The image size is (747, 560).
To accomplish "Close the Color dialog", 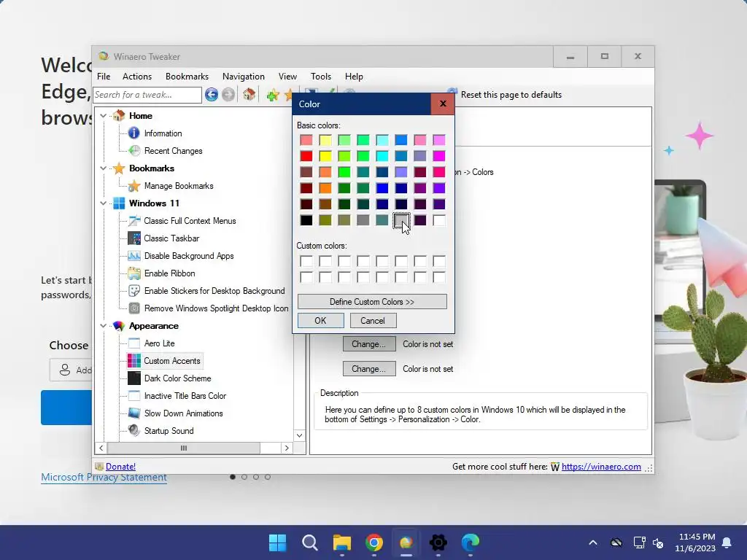I will click(443, 104).
